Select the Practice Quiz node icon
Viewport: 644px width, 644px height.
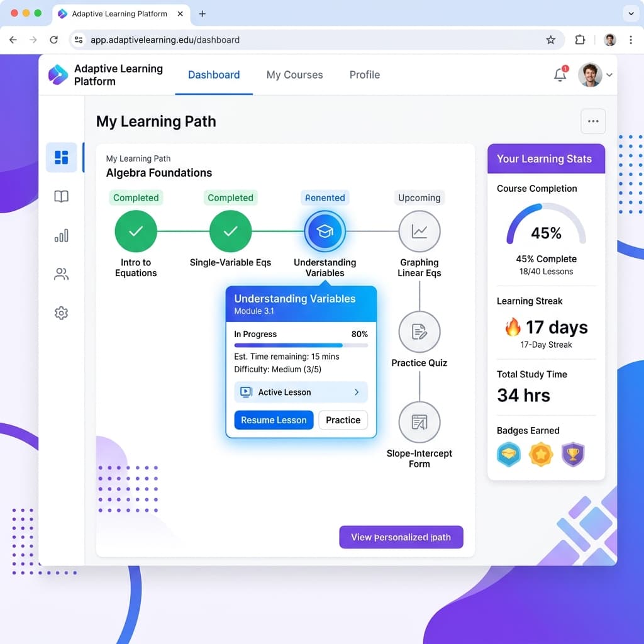pos(419,332)
